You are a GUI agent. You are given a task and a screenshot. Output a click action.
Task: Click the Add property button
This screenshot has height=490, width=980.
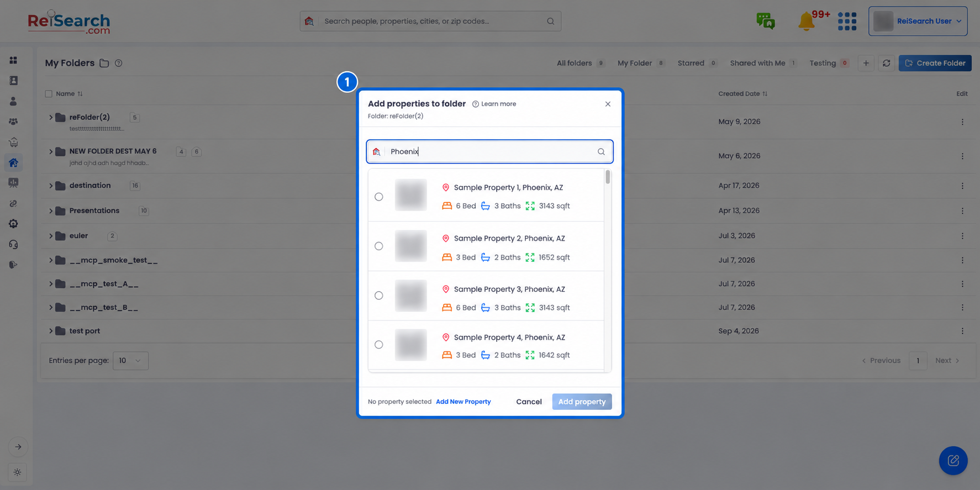point(582,402)
